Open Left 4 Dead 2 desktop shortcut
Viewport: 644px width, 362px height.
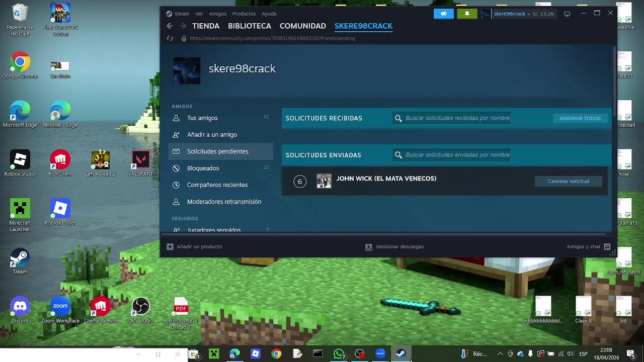[101, 163]
